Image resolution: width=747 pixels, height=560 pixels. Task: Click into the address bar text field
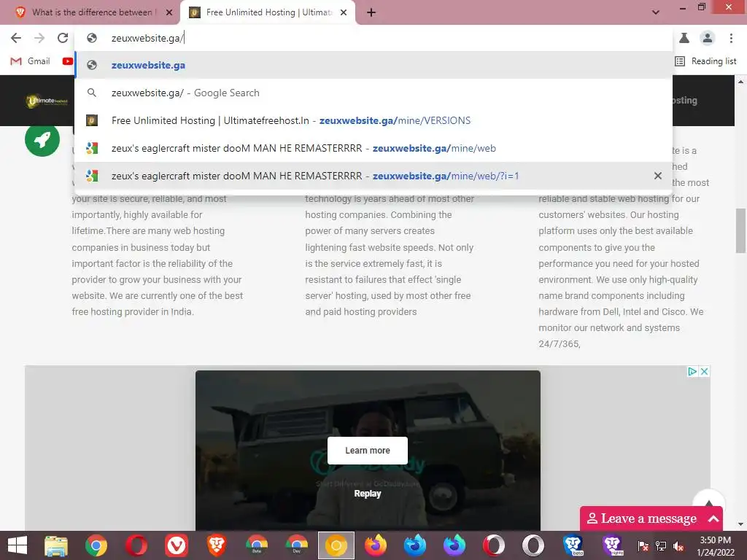coord(373,38)
